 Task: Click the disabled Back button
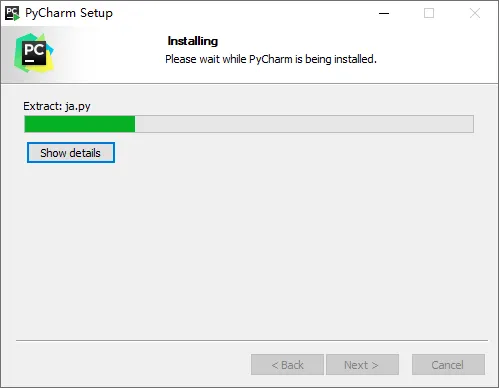tap(287, 365)
